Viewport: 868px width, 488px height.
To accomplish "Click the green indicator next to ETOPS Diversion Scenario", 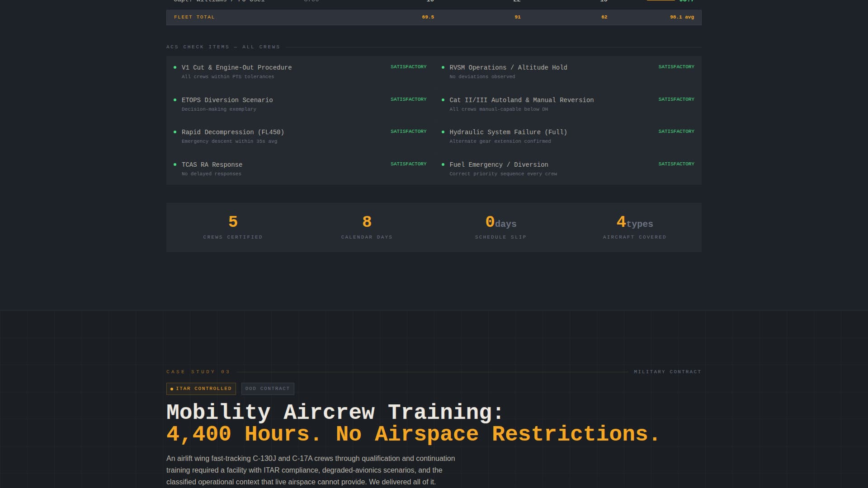I will [x=176, y=99].
